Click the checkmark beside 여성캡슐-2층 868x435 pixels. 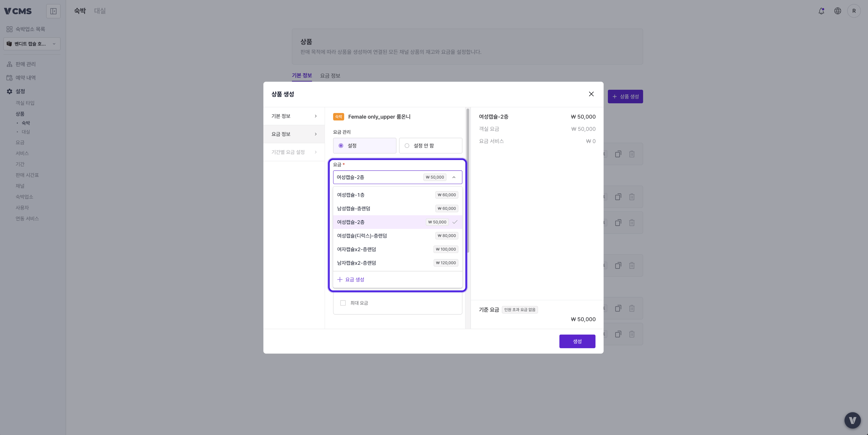coord(455,222)
